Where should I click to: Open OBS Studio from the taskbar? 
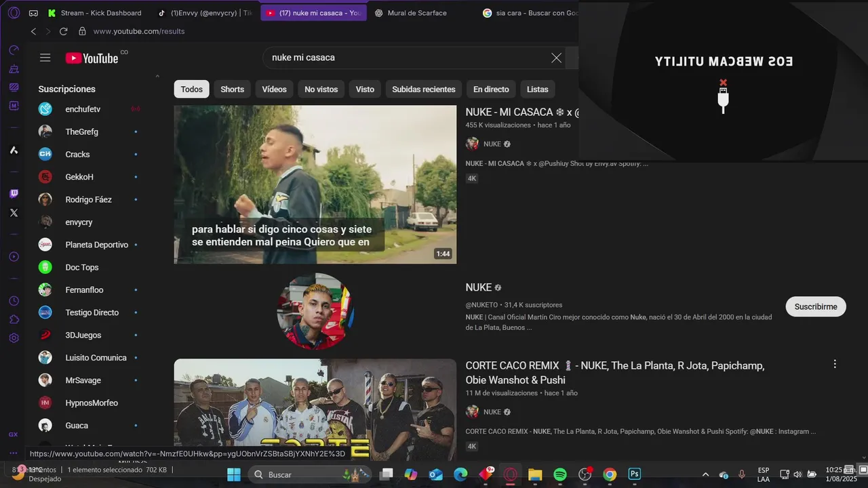(x=585, y=474)
